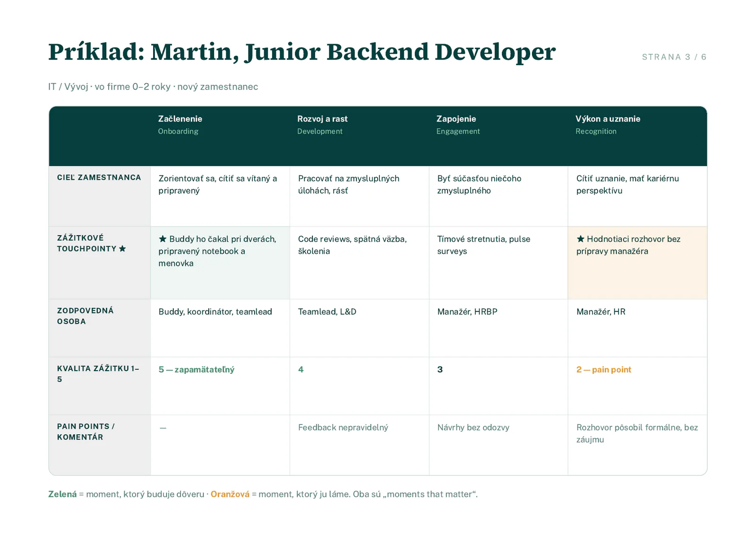756x534 pixels.
Task: Click column header 'Začlenenie'
Action: coord(180,119)
